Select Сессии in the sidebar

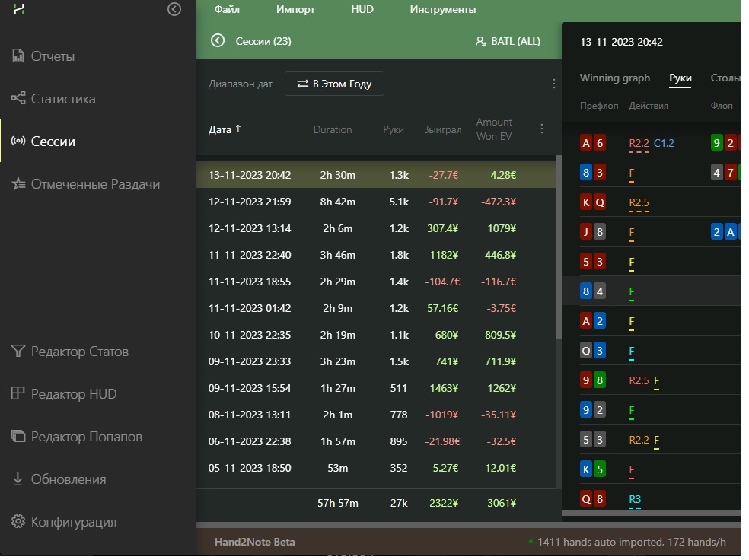pos(44,143)
